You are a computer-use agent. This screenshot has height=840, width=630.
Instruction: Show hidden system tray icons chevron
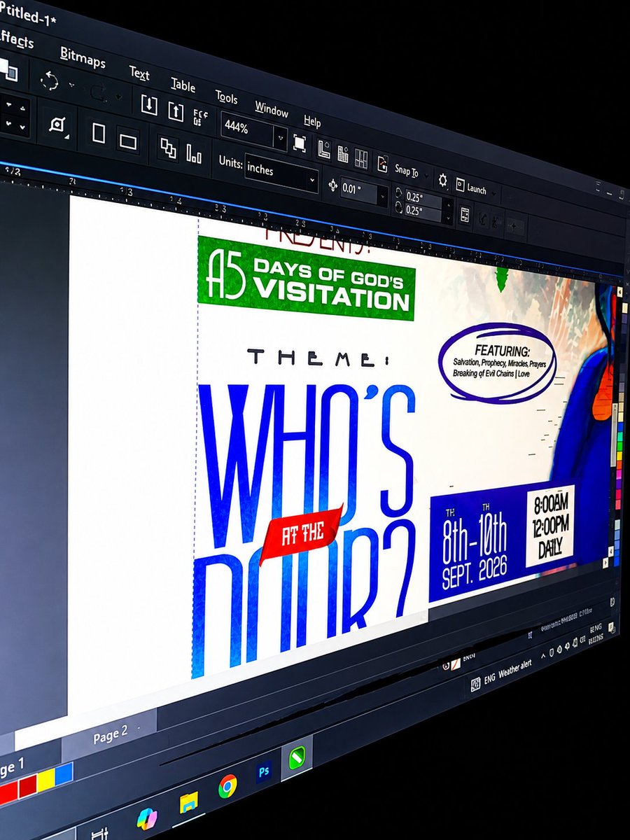coord(543,655)
